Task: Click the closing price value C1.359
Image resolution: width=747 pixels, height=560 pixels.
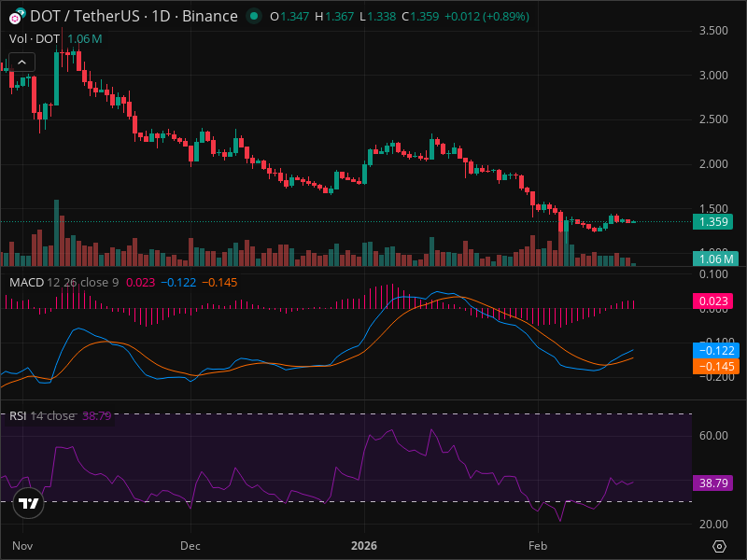Action: [x=420, y=17]
